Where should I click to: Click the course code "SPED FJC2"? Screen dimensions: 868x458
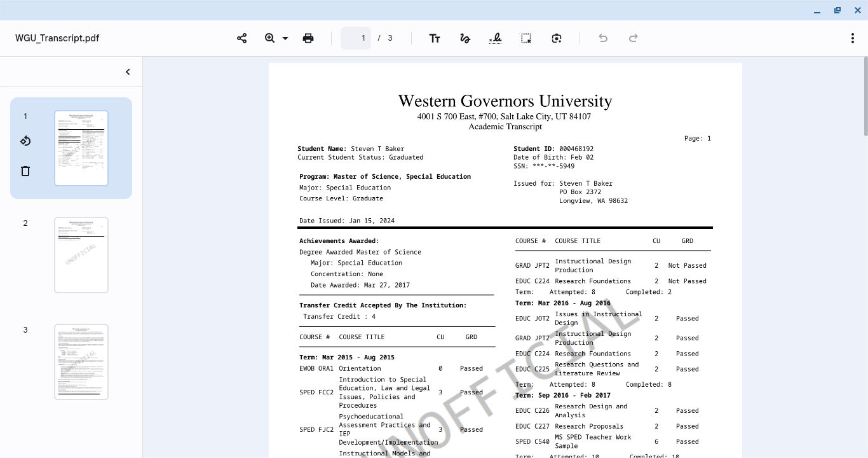click(316, 430)
